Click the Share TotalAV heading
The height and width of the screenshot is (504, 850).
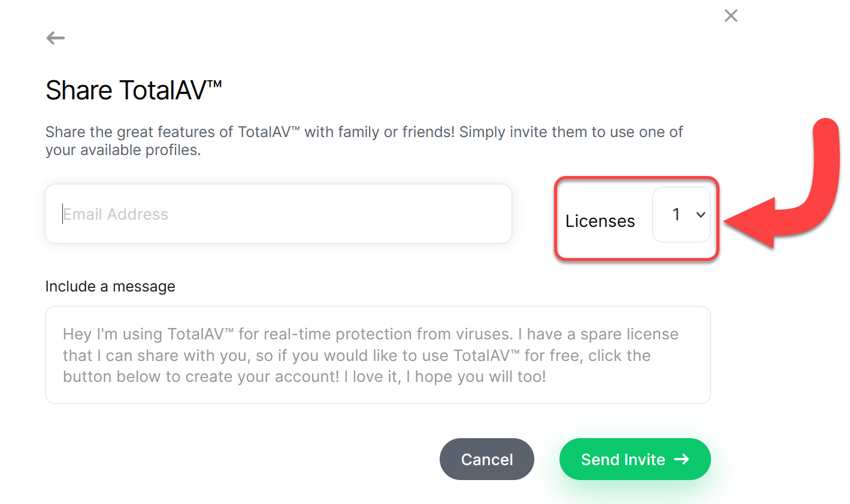134,90
